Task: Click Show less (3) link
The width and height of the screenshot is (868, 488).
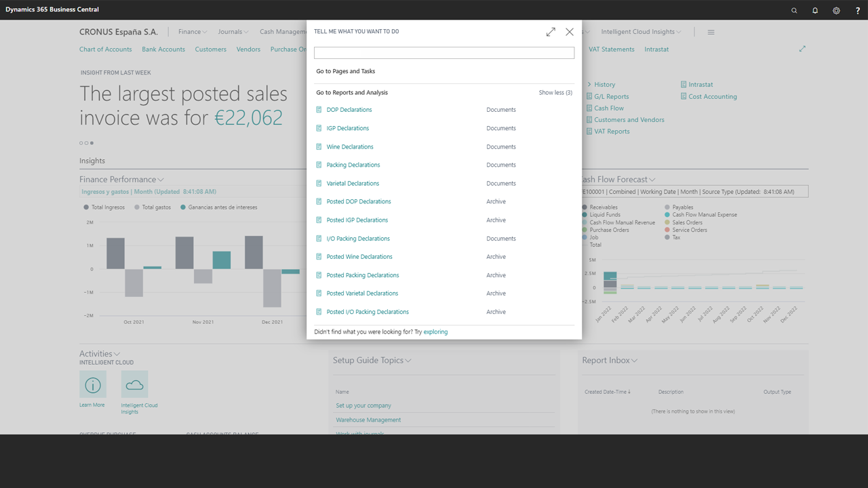Action: click(x=555, y=92)
